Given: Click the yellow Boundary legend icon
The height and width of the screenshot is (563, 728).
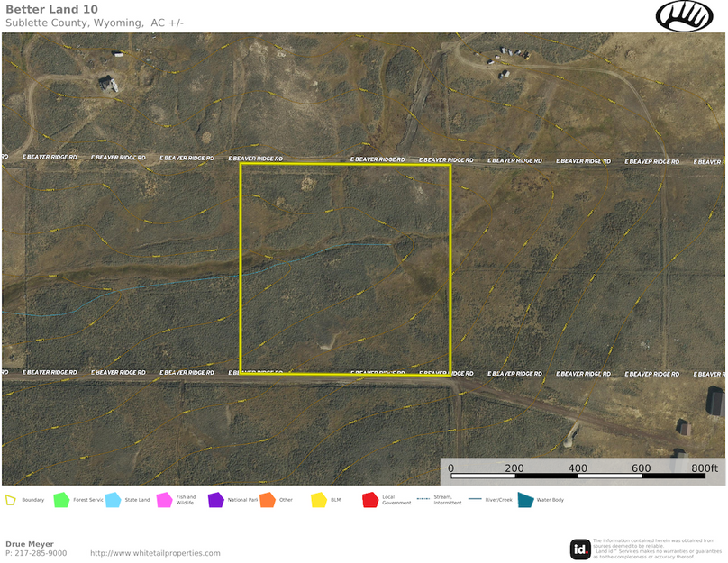Looking at the screenshot, I should coord(11,499).
